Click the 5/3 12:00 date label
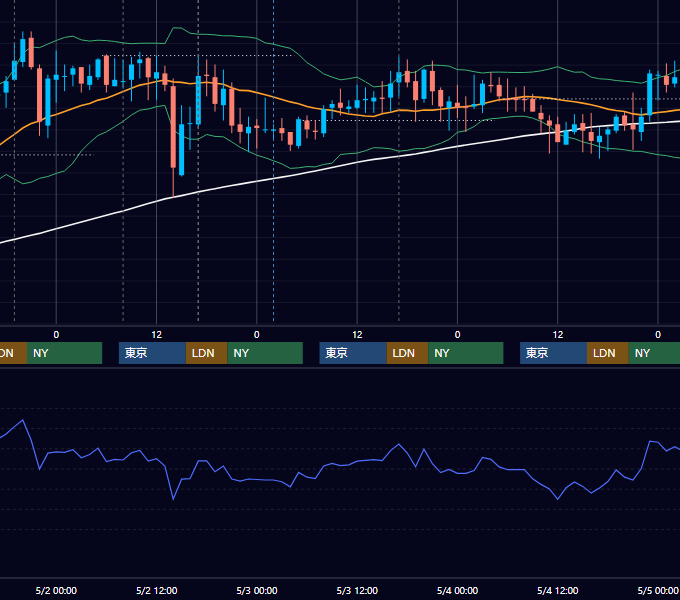The image size is (680, 600). coord(357,590)
